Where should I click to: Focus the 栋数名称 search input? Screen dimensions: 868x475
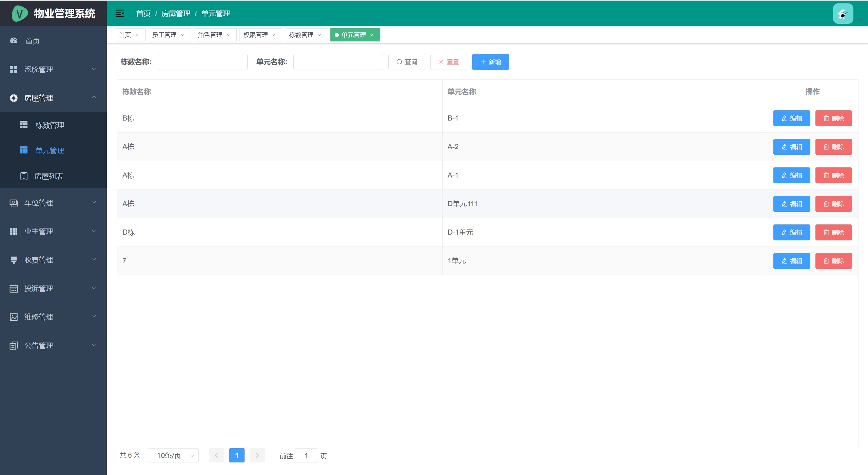pyautogui.click(x=202, y=62)
